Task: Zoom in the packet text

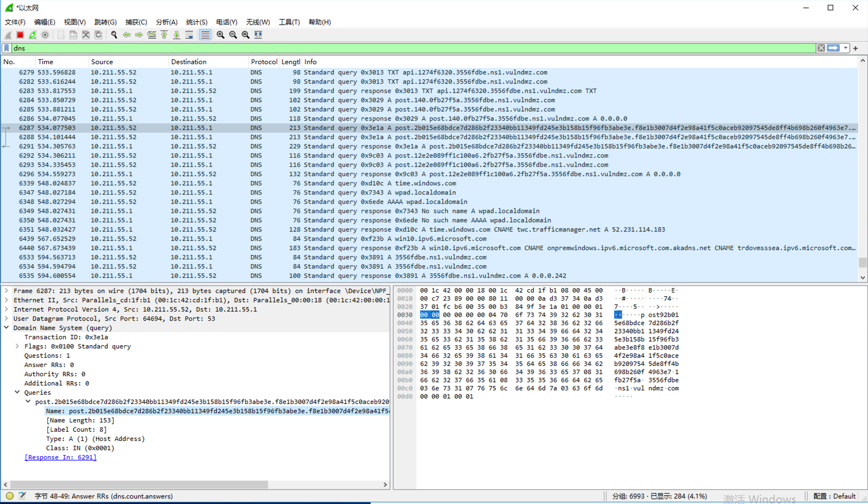Action: click(x=220, y=35)
